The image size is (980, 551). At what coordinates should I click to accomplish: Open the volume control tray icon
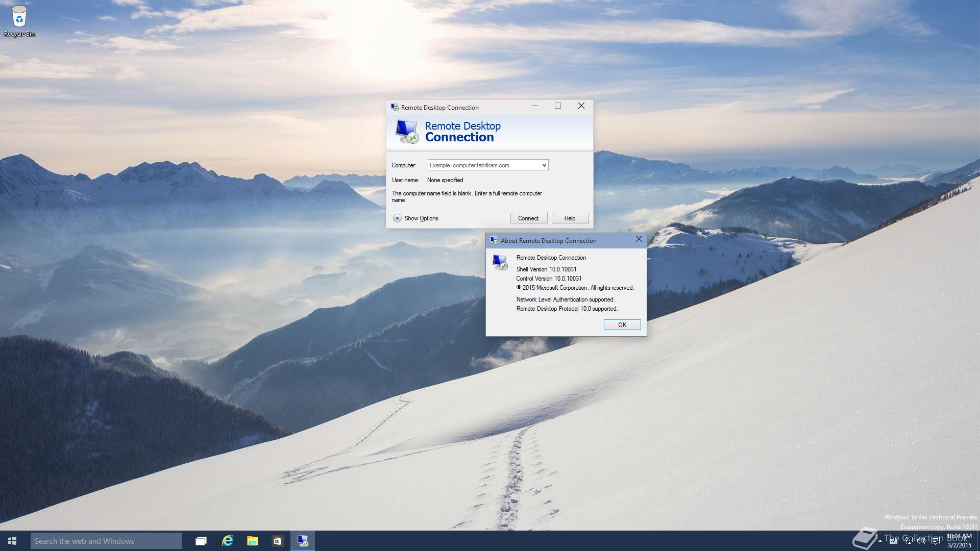pos(922,541)
